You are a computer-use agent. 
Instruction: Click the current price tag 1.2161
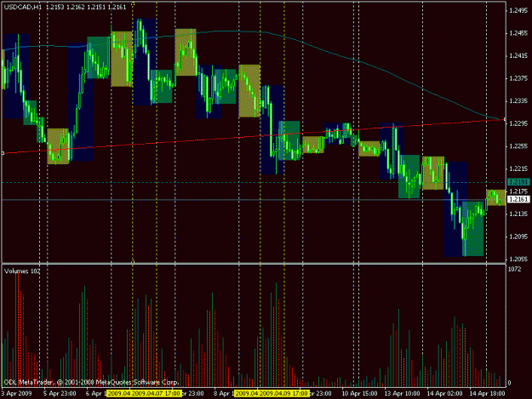tap(518, 199)
